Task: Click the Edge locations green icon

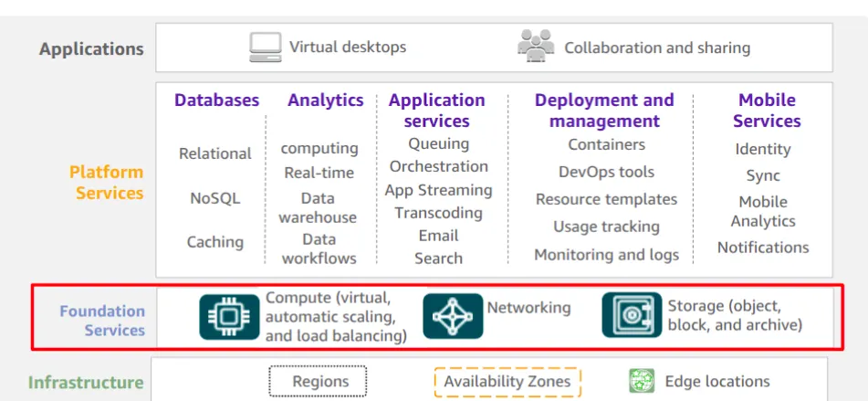Action: coord(642,381)
